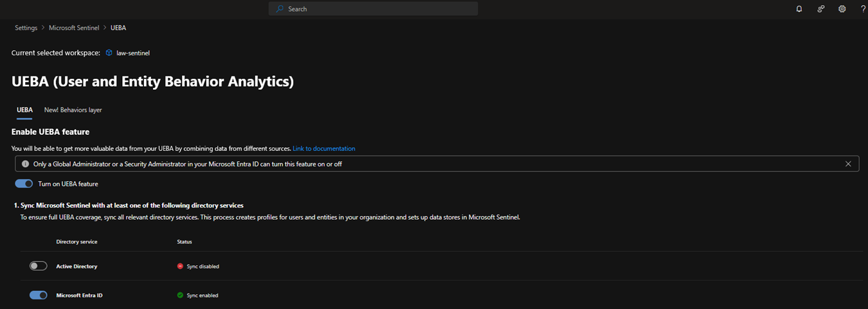
Task: Open the Link to documentation hyperlink
Action: [x=324, y=148]
